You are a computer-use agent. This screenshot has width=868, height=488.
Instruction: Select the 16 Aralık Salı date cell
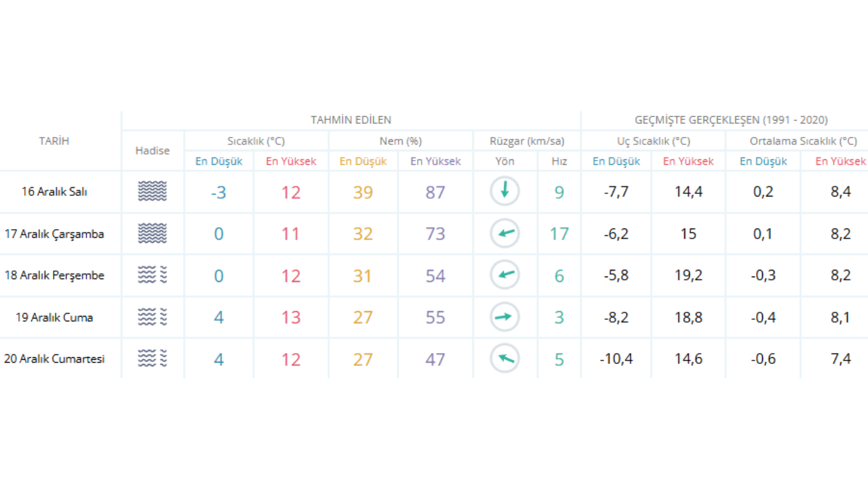coord(54,192)
